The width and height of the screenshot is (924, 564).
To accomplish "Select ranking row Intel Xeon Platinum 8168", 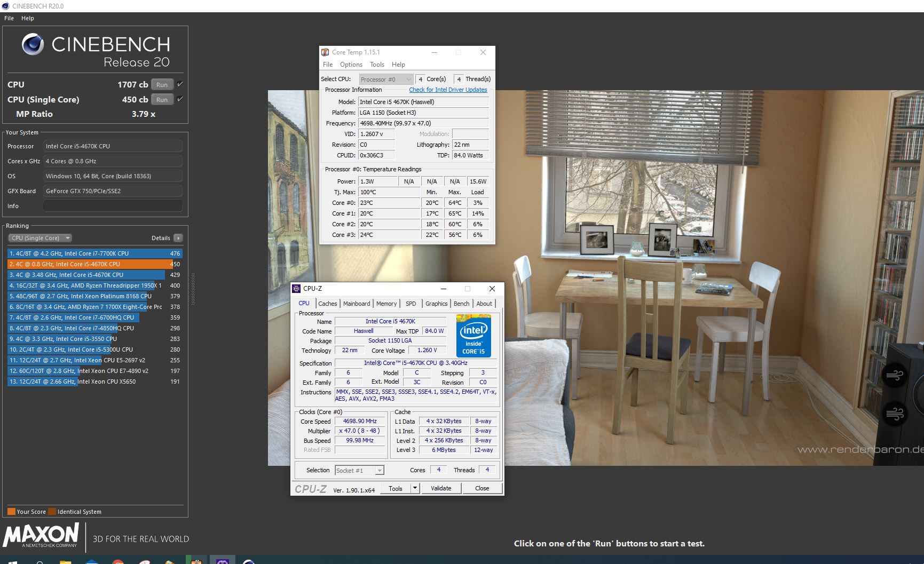I will (x=94, y=296).
